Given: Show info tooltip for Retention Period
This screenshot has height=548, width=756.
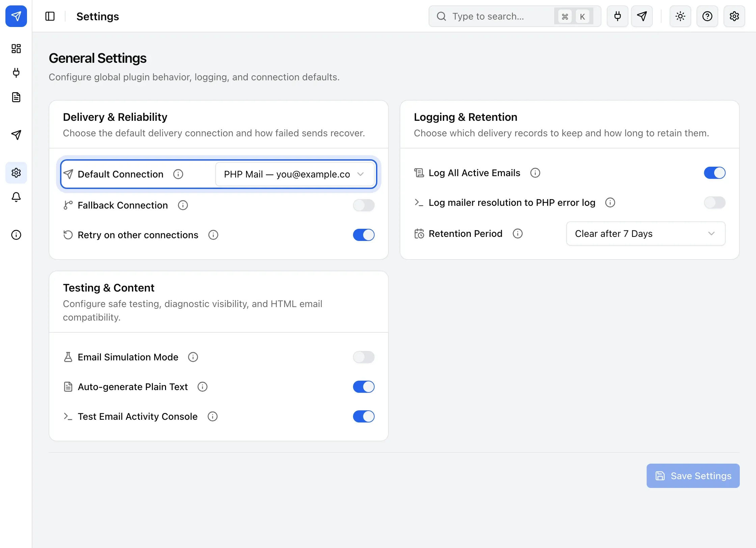Looking at the screenshot, I should tap(518, 234).
